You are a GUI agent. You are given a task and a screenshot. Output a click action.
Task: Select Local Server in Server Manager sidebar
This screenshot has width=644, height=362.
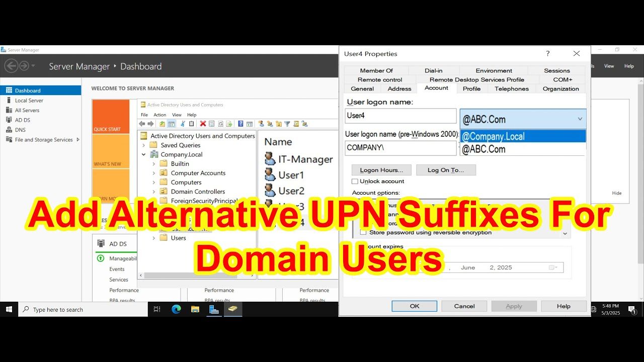(x=29, y=101)
